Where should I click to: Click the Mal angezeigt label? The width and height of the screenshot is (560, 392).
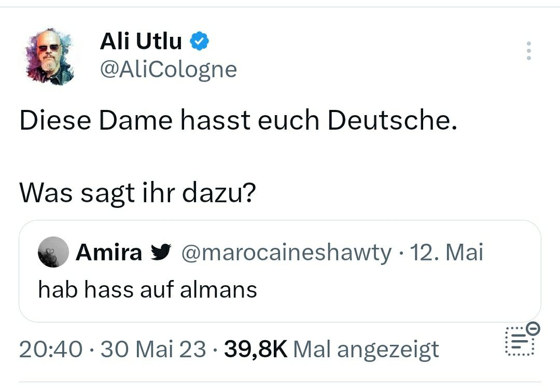[366, 349]
